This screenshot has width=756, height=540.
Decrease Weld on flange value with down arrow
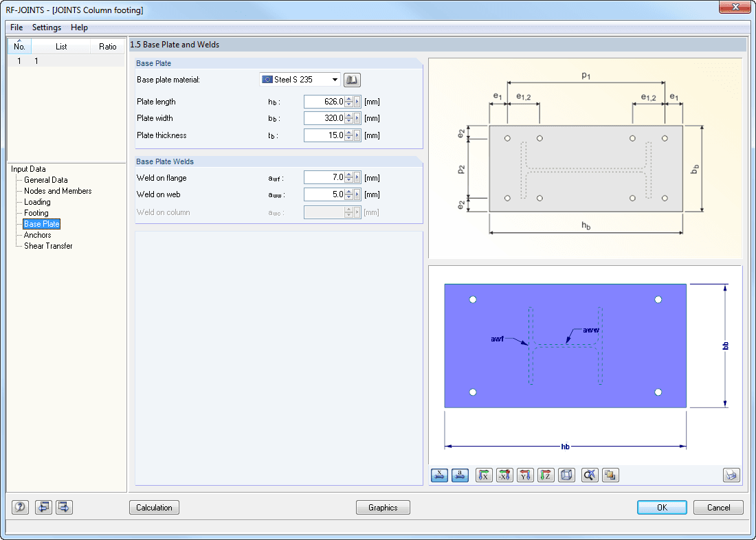(349, 181)
